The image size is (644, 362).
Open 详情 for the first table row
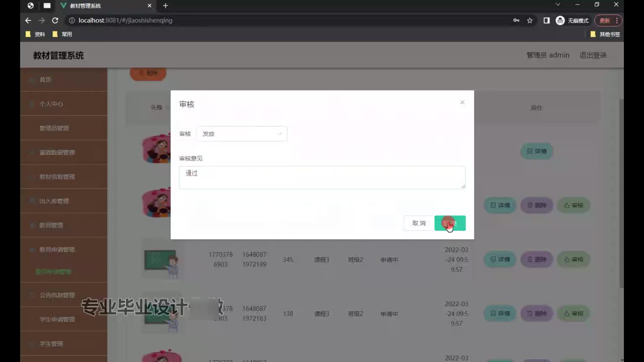click(x=537, y=151)
